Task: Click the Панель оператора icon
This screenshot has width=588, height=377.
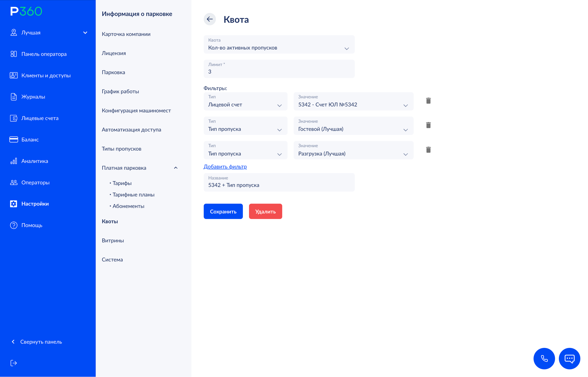Action: (x=14, y=54)
